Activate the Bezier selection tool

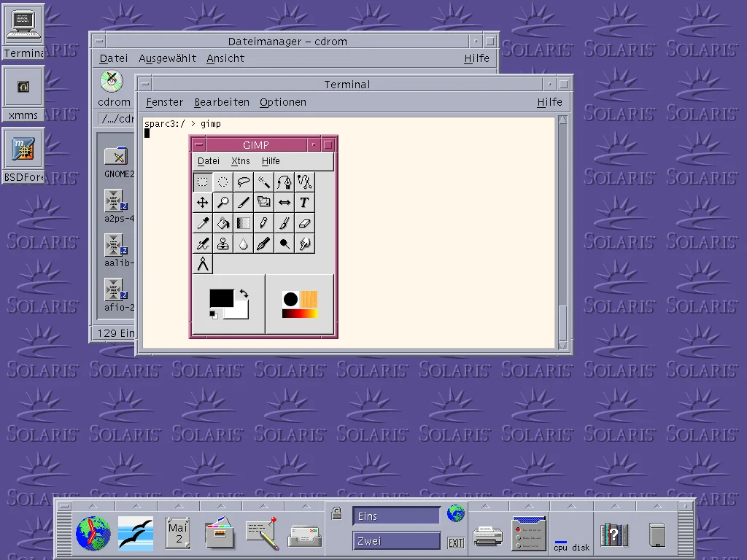[x=285, y=182]
